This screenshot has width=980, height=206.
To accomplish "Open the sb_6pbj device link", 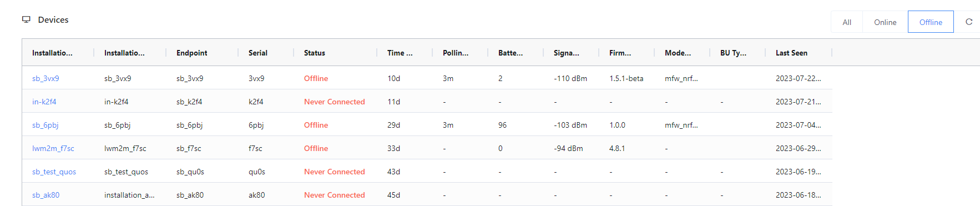I will coord(46,125).
